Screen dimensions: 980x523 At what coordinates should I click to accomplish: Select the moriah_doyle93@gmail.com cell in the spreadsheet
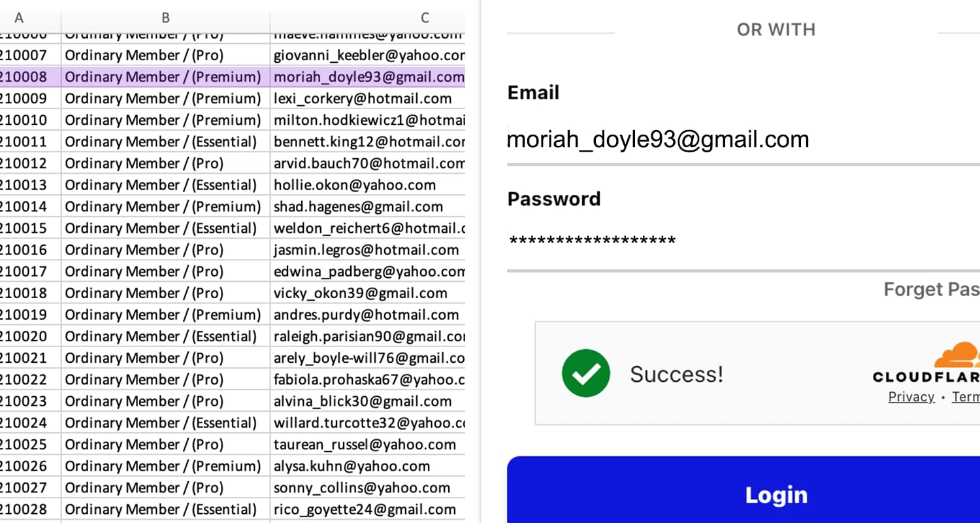(368, 76)
